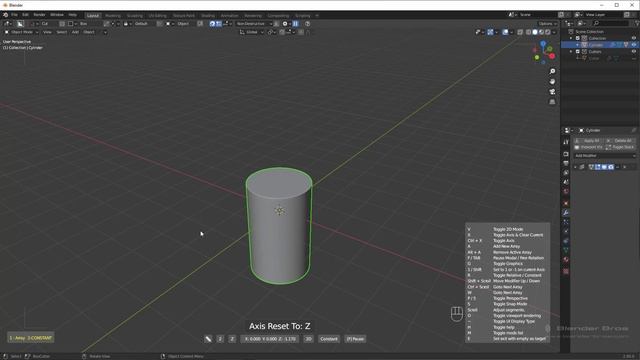
Task: Expand the modifier panel collapse arrow
Action: click(x=576, y=167)
